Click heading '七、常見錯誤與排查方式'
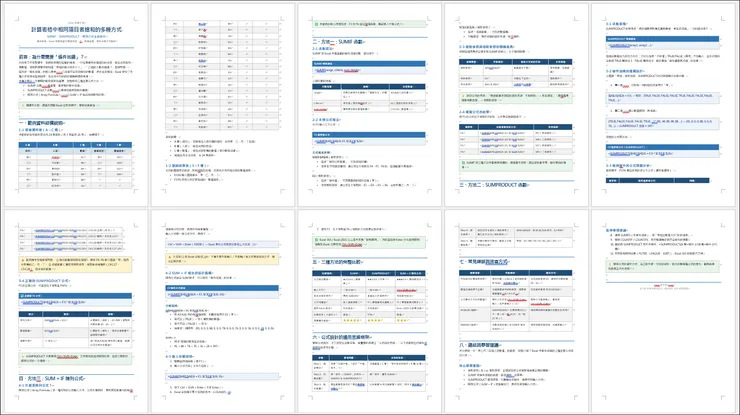 click(x=485, y=262)
